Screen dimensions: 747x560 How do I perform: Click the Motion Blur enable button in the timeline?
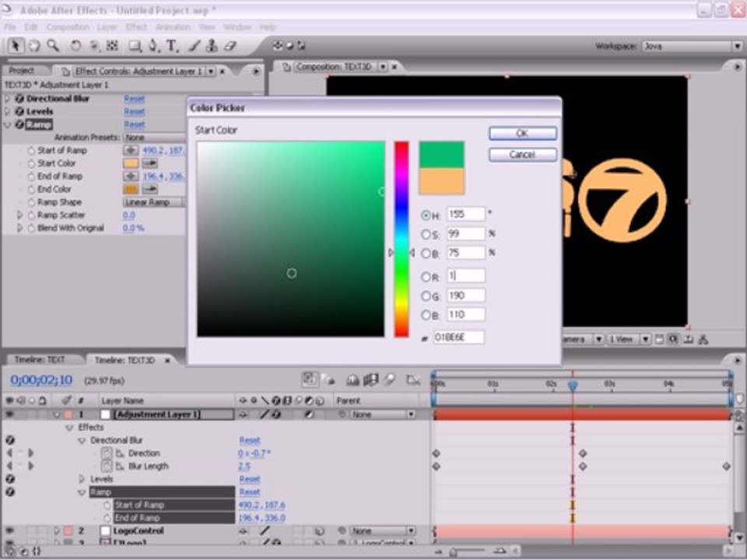tap(389, 380)
